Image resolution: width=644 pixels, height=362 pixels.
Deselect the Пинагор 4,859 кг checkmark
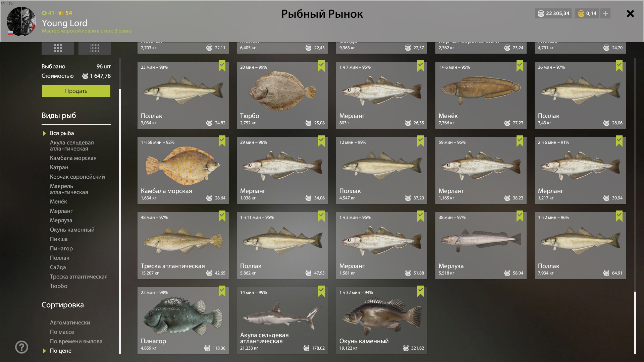click(222, 291)
